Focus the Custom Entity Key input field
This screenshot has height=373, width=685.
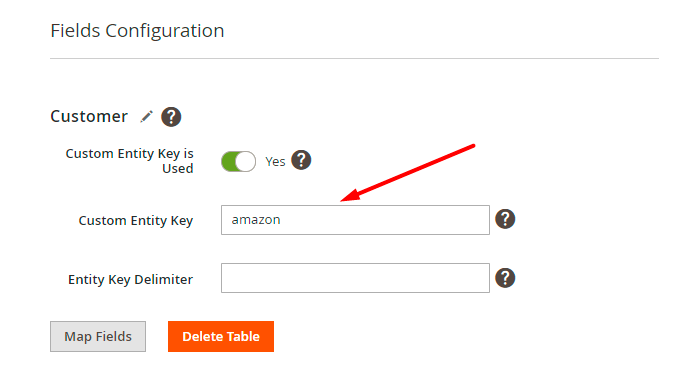click(355, 220)
